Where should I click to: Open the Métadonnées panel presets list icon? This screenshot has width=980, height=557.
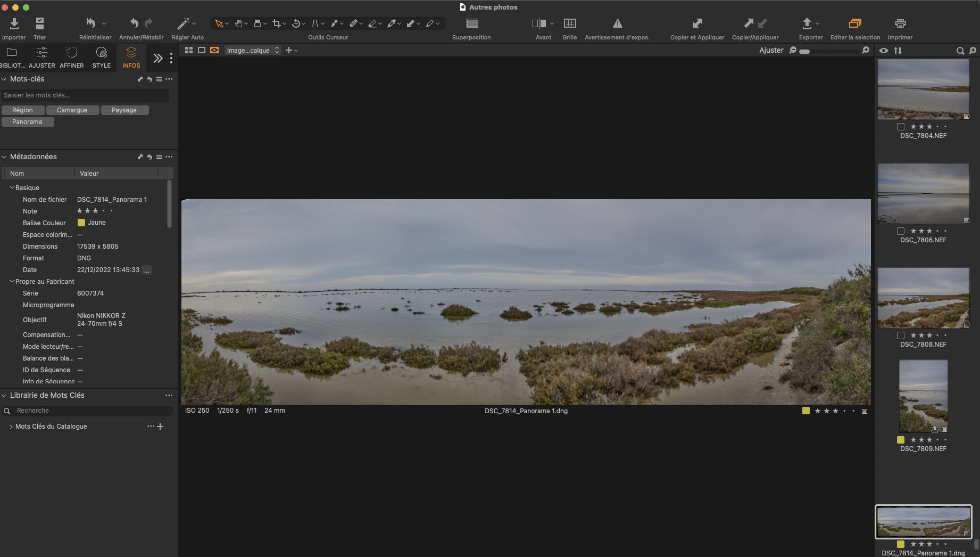click(x=159, y=157)
